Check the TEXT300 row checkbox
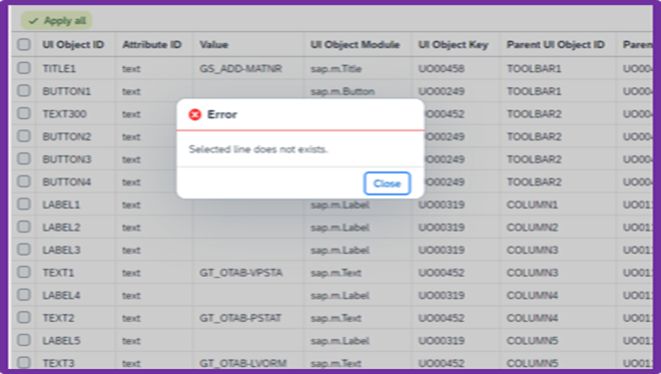661x374 pixels. coord(24,113)
